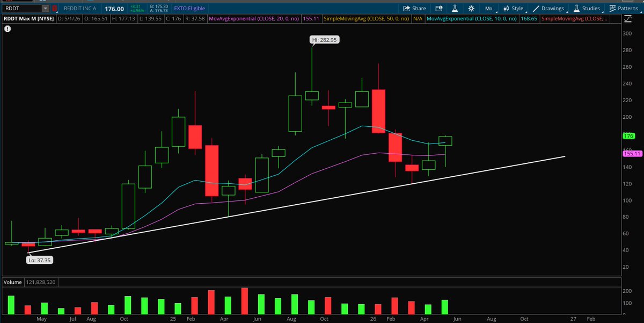Expand the RDDT symbol dropdown arrow
This screenshot has width=644, height=323.
tap(45, 9)
